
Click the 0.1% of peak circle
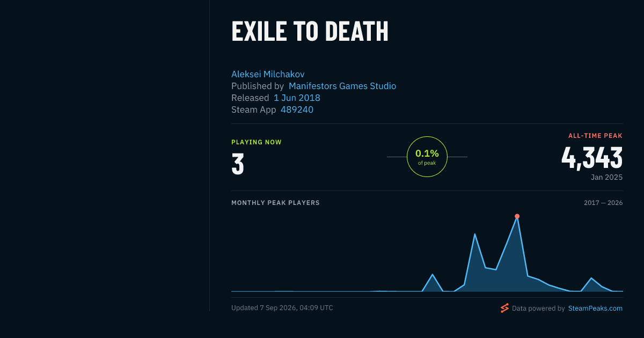[427, 157]
